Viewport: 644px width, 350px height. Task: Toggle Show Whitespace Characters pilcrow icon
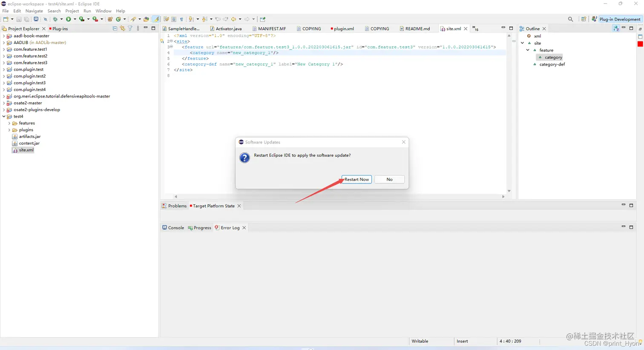[181, 19]
